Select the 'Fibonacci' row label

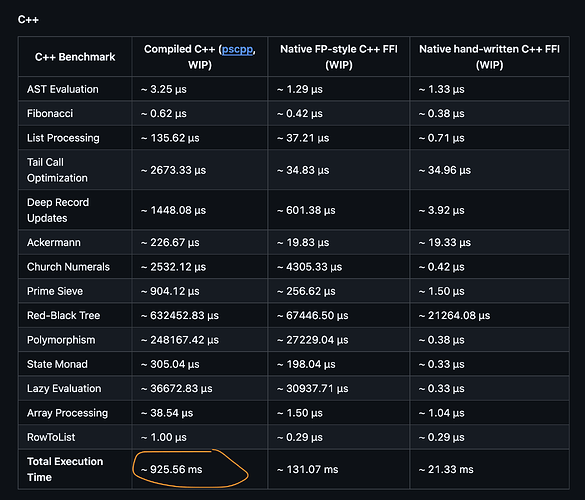(50, 113)
